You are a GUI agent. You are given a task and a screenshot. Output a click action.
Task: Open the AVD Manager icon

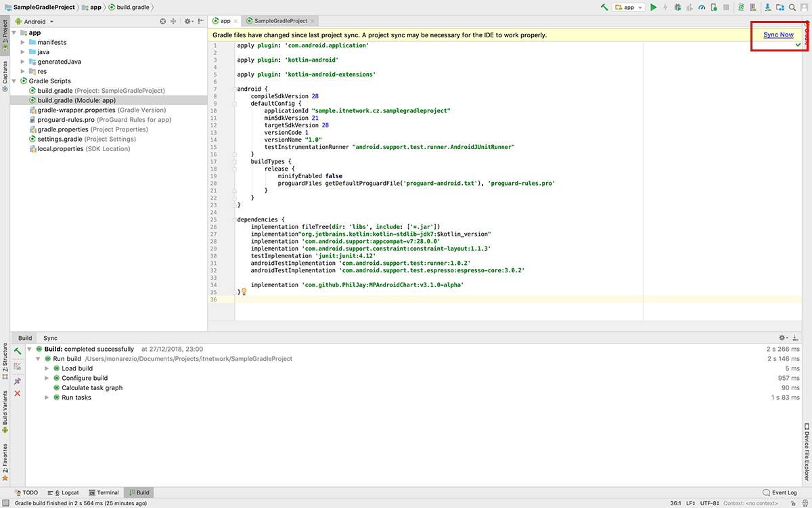(x=753, y=7)
